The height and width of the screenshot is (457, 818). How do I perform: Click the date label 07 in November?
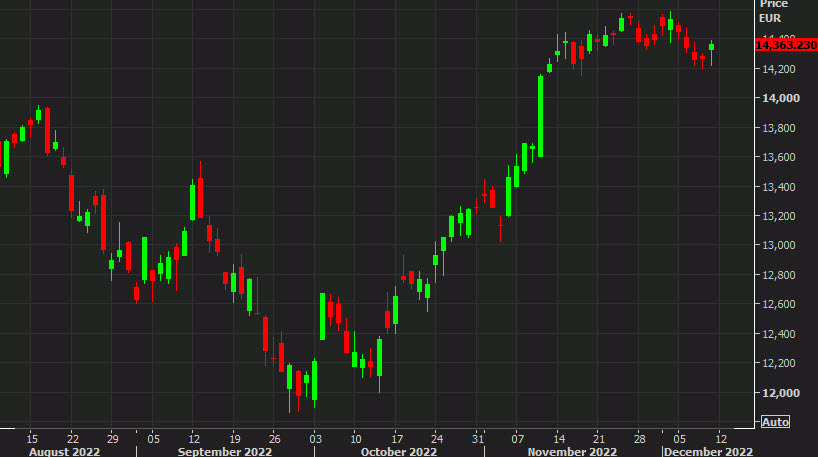[518, 439]
